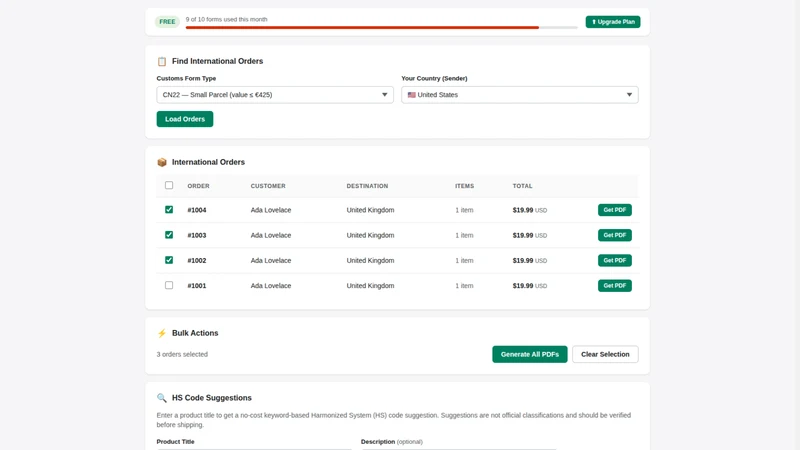Click order number #1001
The image size is (800, 450).
[x=197, y=286]
